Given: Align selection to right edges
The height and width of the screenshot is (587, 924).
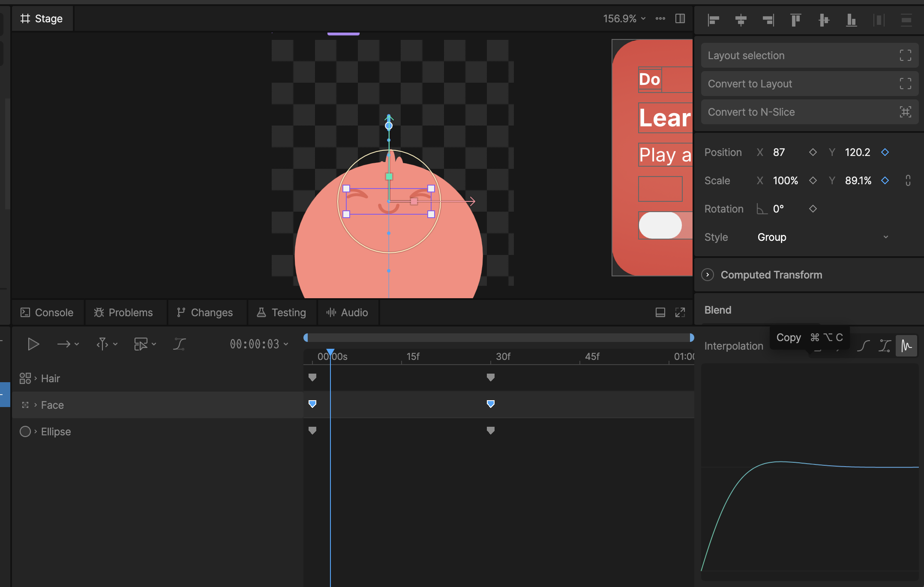Looking at the screenshot, I should pyautogui.click(x=768, y=20).
